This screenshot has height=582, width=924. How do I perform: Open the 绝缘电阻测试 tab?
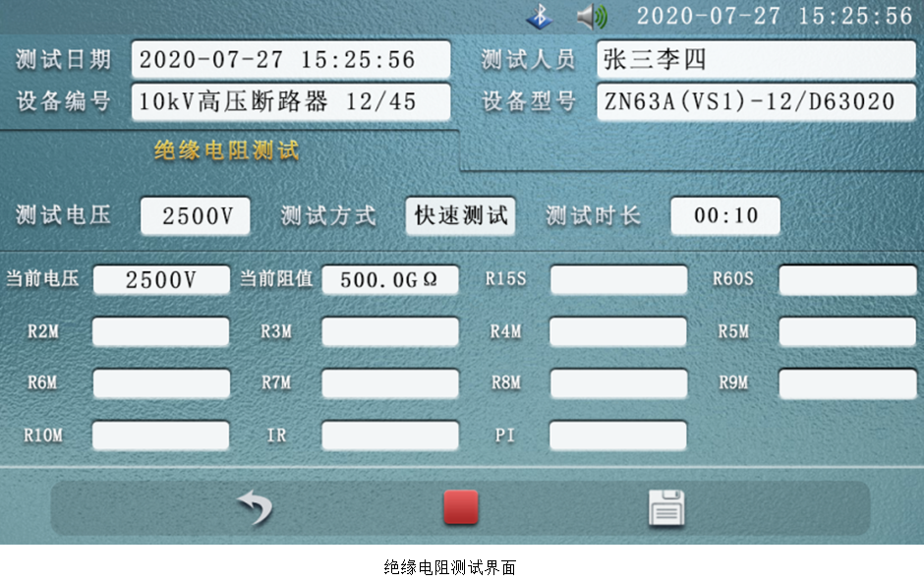click(x=226, y=150)
